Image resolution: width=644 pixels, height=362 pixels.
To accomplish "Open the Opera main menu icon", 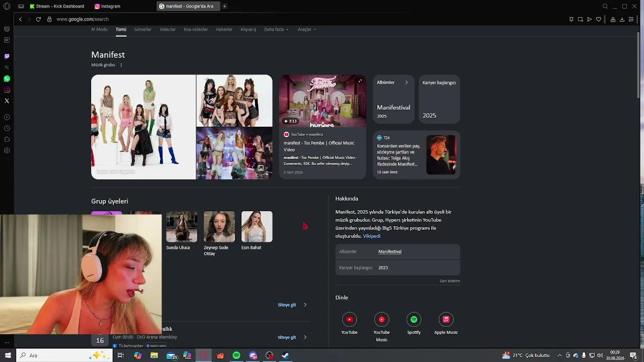I will [x=7, y=7].
